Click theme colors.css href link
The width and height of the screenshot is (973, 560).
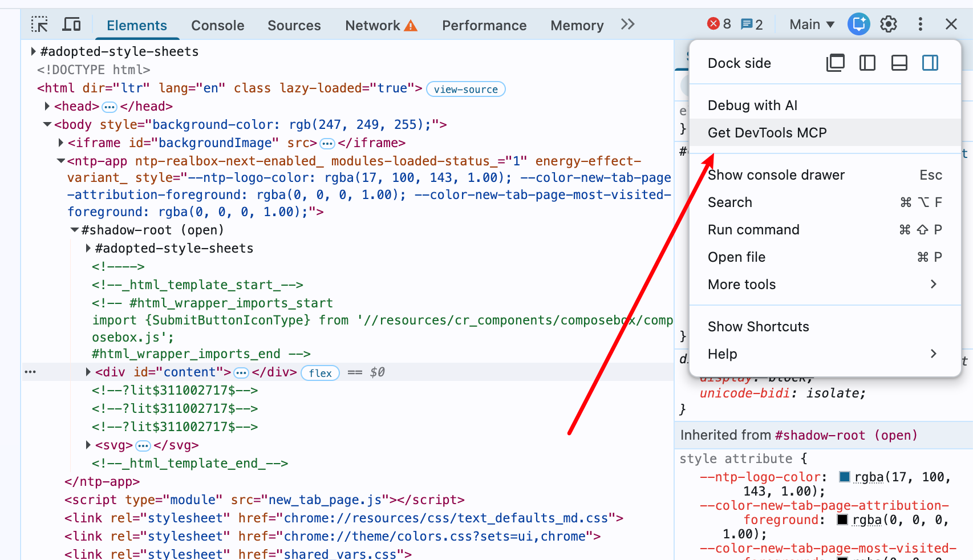(435, 536)
